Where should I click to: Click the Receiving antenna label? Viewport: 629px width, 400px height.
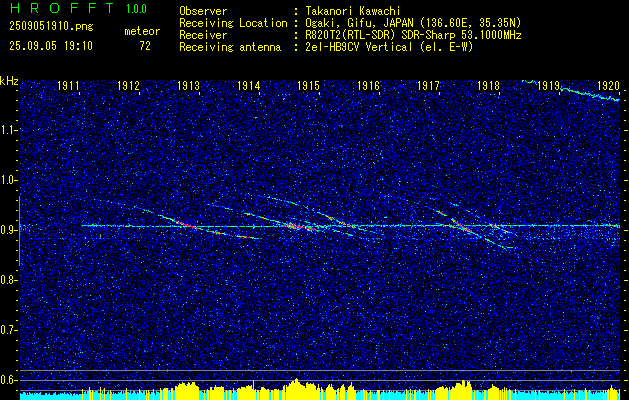coord(230,47)
